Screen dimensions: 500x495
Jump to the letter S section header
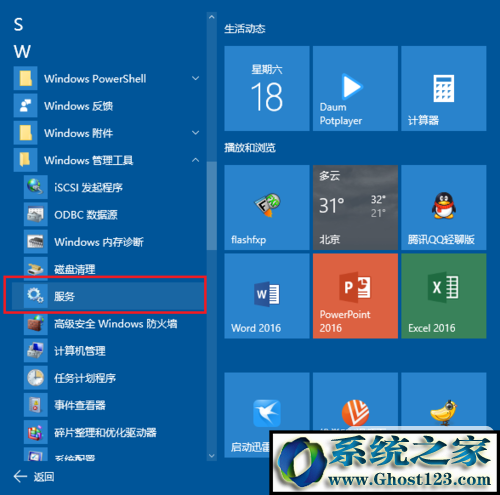click(x=19, y=25)
